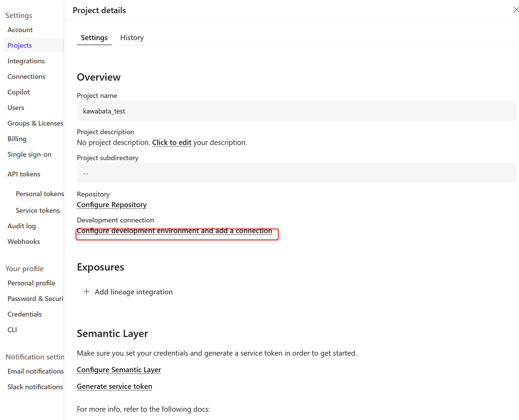
Task: Select Copilot in the settings sidebar
Action: 19,92
